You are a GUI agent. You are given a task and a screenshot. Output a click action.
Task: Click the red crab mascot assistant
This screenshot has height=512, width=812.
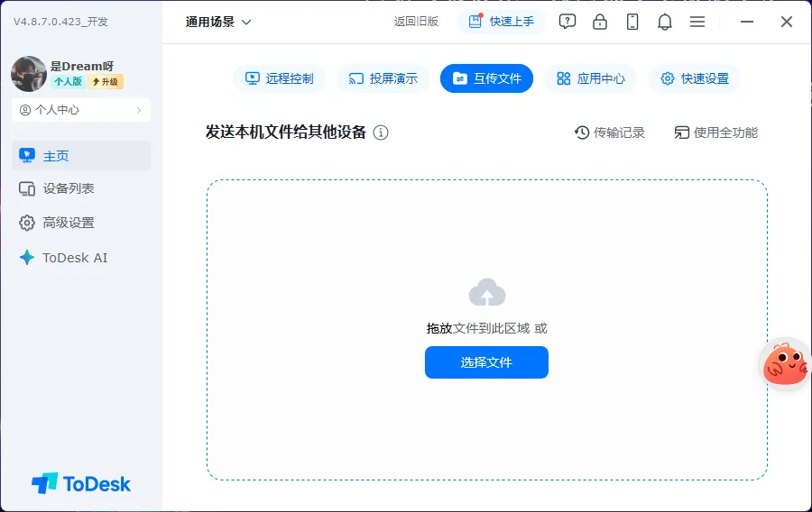[x=785, y=364]
